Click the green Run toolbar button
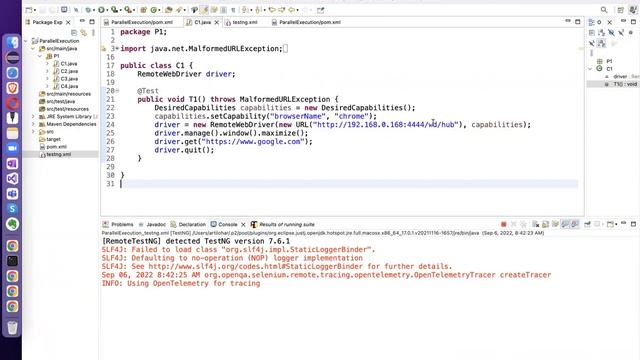This screenshot has height=360, width=640. click(x=101, y=10)
